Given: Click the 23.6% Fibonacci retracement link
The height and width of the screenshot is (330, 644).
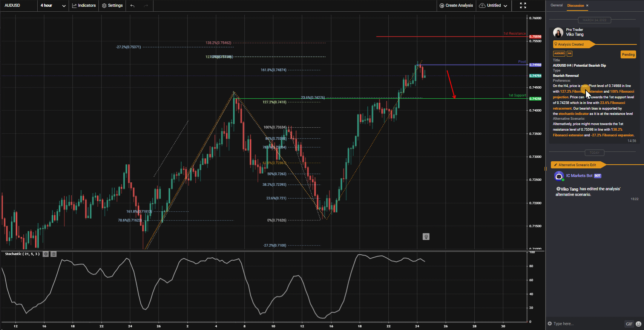Looking at the screenshot, I should (613, 103).
